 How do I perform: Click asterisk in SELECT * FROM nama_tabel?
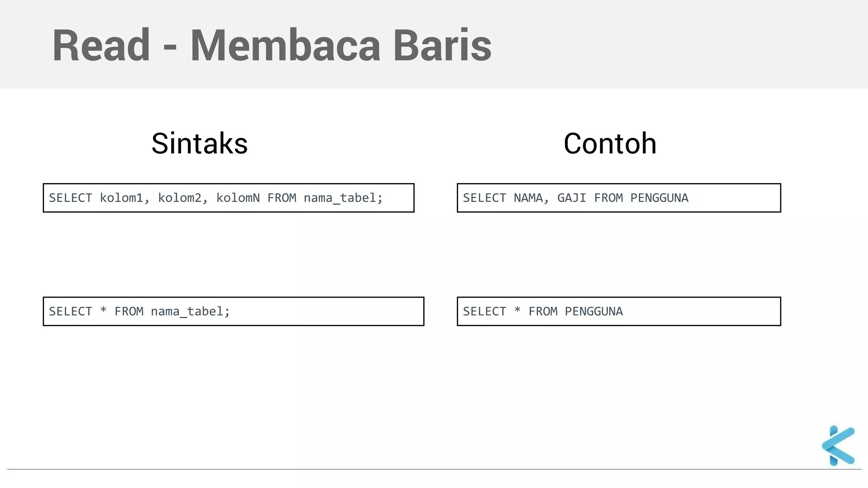click(103, 311)
